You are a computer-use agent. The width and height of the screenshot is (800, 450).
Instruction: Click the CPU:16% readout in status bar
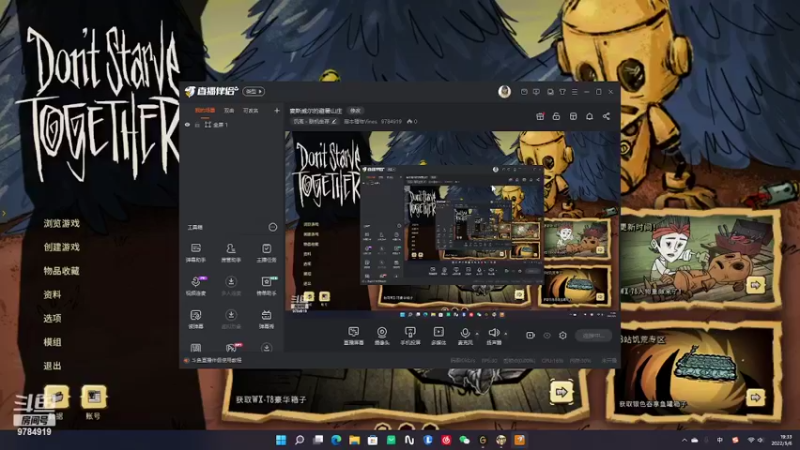pos(552,360)
